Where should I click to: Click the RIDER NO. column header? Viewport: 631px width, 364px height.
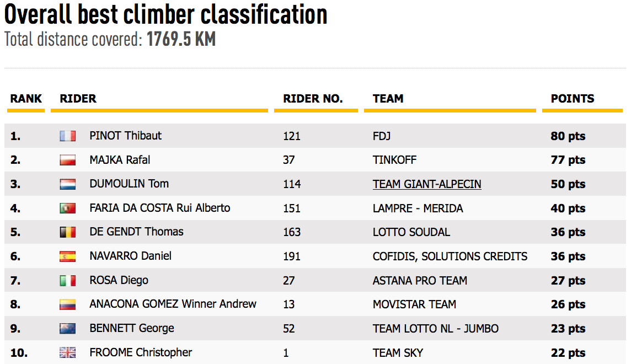pyautogui.click(x=313, y=99)
